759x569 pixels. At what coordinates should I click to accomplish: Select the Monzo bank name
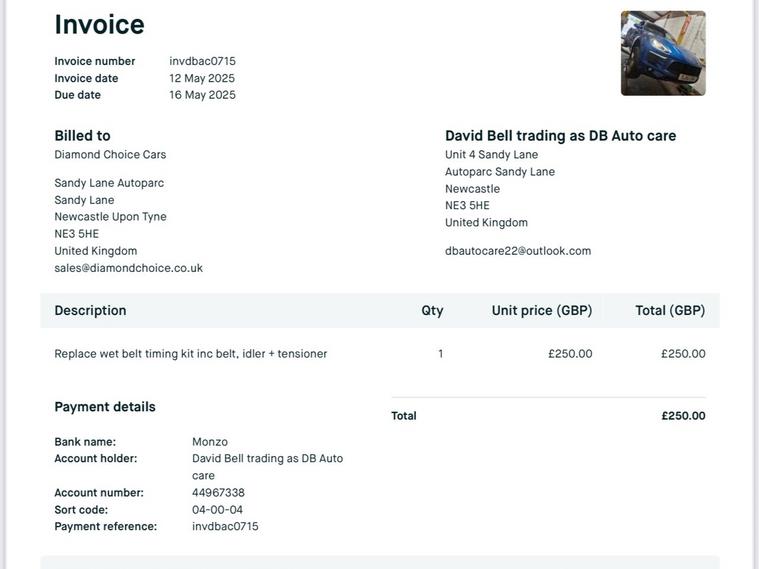click(210, 442)
